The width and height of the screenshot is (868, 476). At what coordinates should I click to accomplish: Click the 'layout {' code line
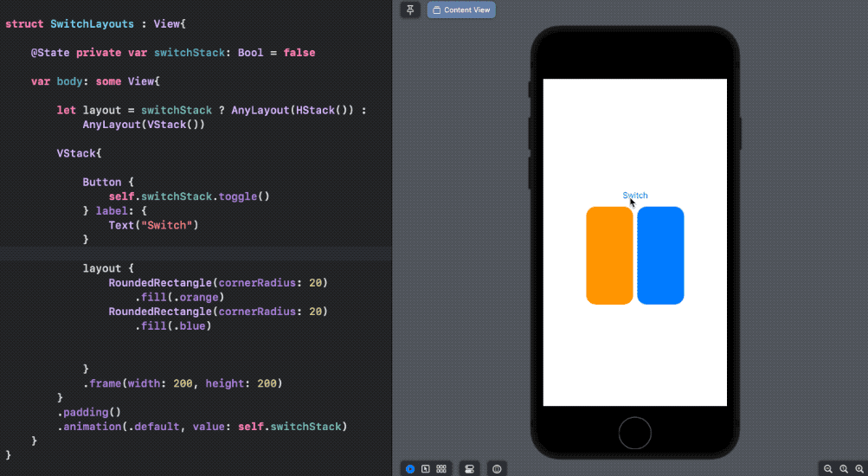108,268
